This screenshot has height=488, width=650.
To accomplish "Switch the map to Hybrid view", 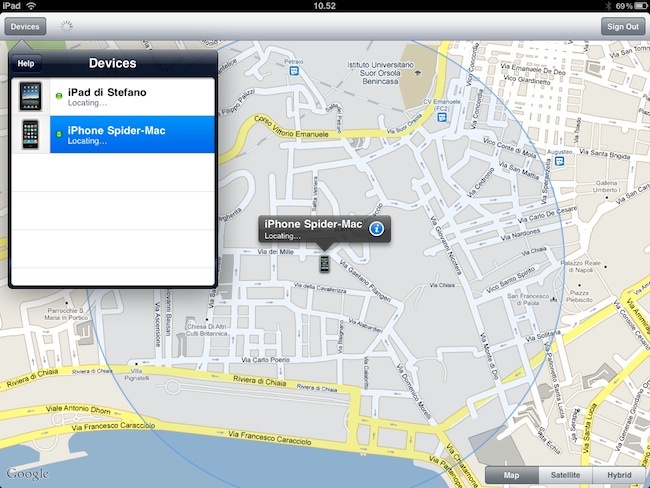I will (x=618, y=476).
